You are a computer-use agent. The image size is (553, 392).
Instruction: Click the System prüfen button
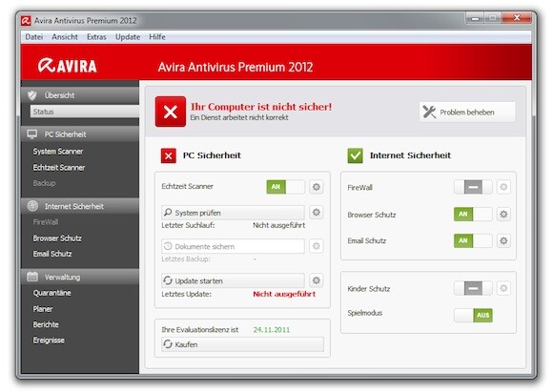point(233,213)
